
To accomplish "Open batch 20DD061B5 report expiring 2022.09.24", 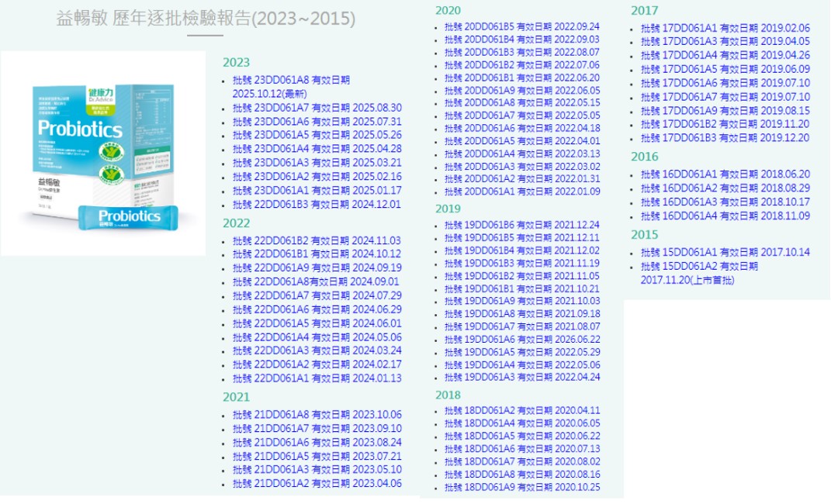I will 521,26.
